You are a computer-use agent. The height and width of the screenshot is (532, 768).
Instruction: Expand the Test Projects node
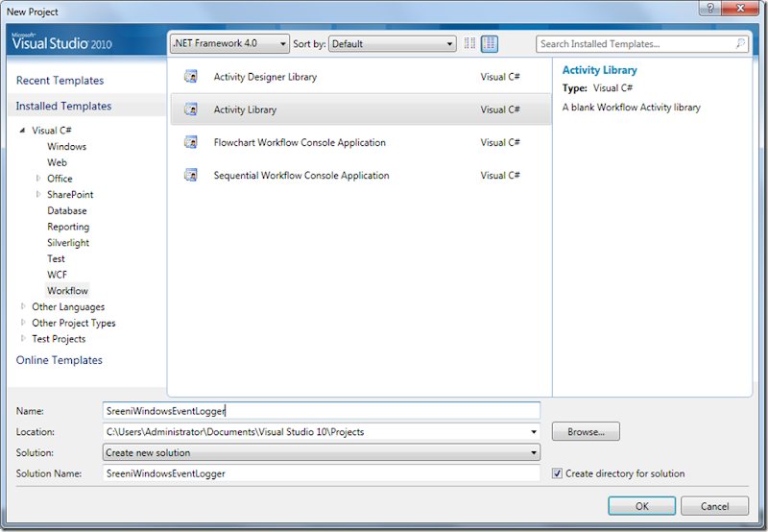click(23, 338)
